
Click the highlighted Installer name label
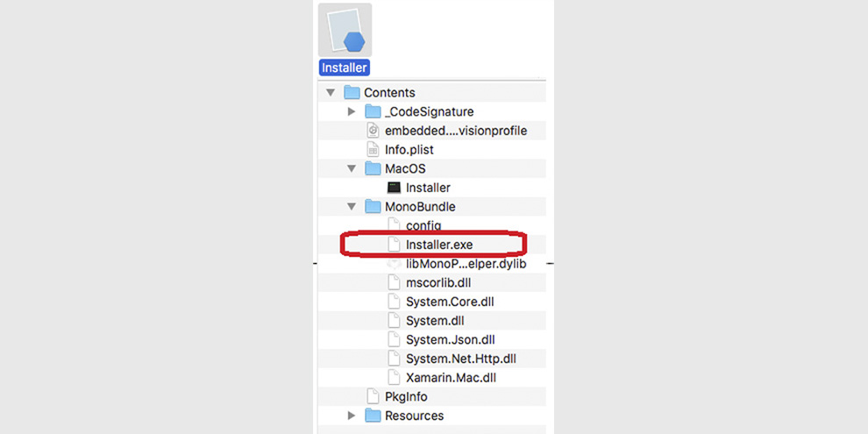(345, 68)
